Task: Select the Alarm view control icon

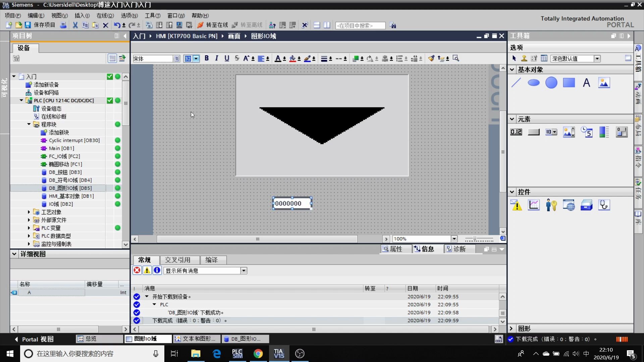Action: tap(516, 205)
